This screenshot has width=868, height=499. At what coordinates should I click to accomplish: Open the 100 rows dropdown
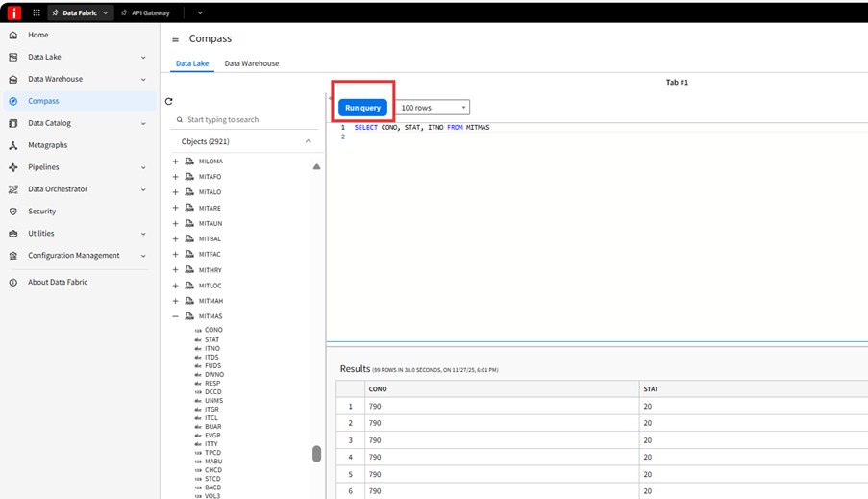432,108
